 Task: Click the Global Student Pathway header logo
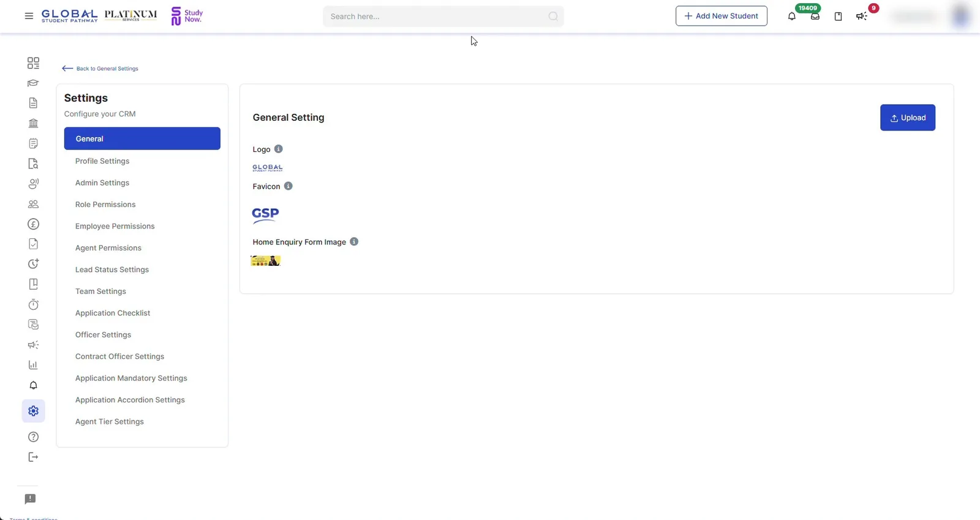pyautogui.click(x=69, y=16)
